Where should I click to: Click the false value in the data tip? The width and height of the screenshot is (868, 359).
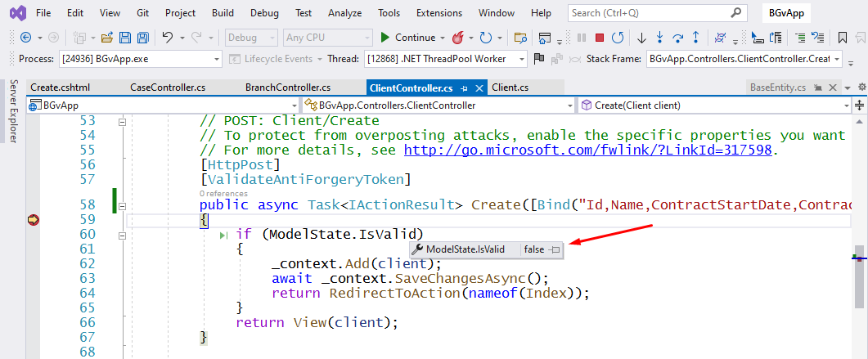[534, 249]
